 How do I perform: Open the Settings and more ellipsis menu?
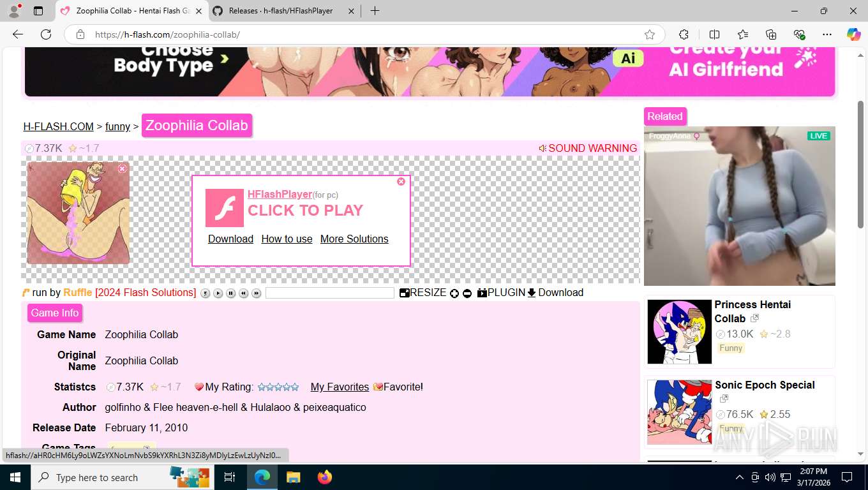(827, 34)
